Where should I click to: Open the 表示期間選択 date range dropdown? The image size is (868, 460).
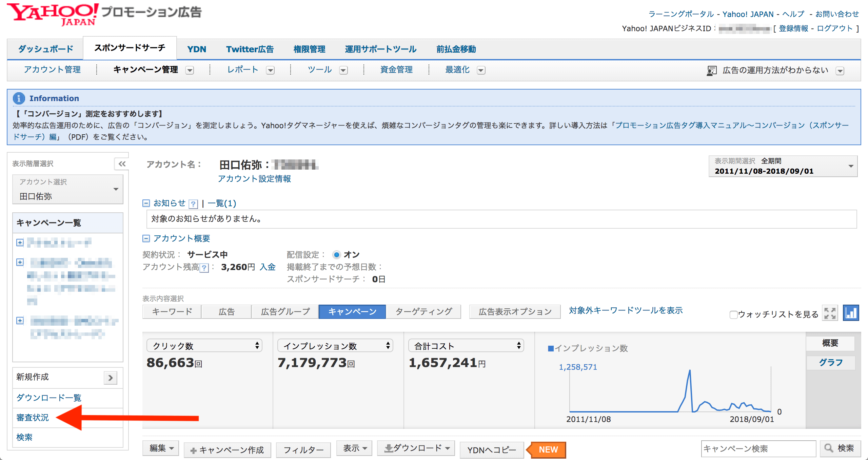tap(783, 166)
